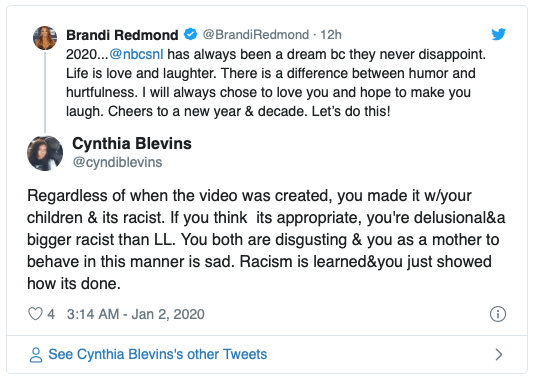
Task: Click Brandi Redmond's verified badge
Action: [x=190, y=34]
